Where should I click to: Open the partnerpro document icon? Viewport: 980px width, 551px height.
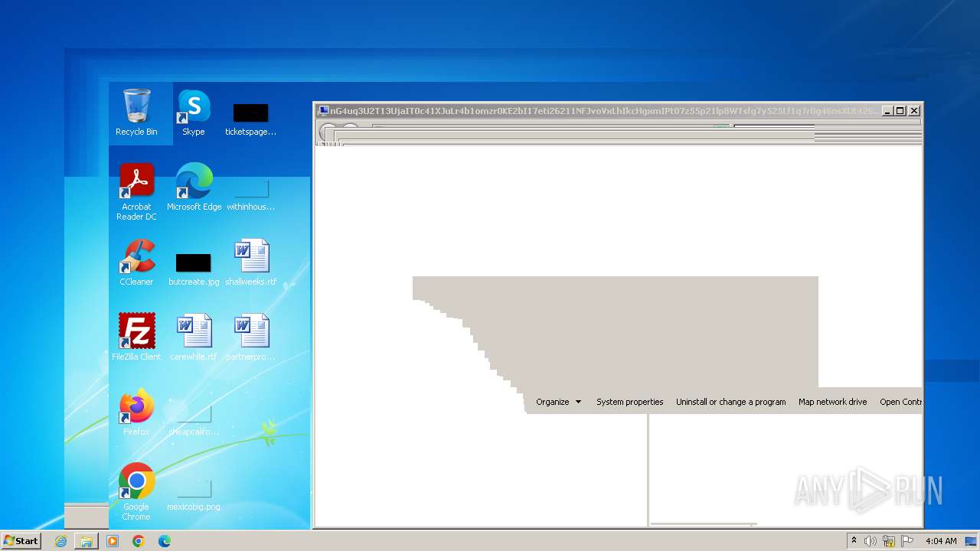point(250,337)
